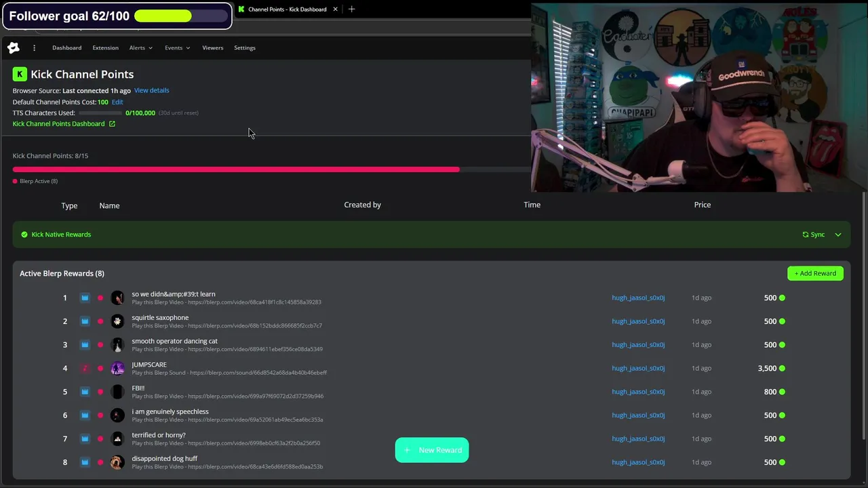The image size is (868, 488).
Task: Open the Viewers nav item
Action: [212, 47]
